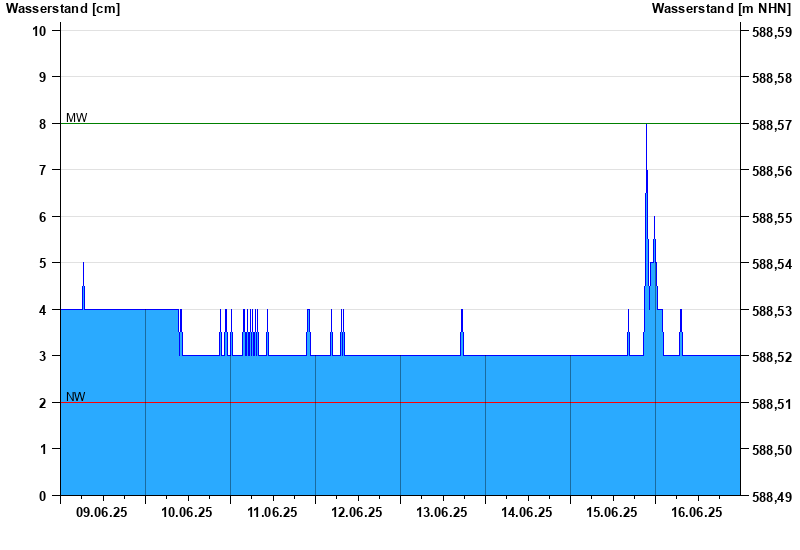
Task: Select the 10.06.25 date label
Action: tap(187, 512)
